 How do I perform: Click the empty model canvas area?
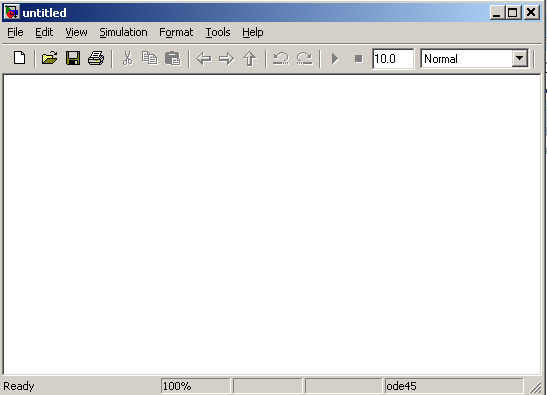pyautogui.click(x=272, y=224)
